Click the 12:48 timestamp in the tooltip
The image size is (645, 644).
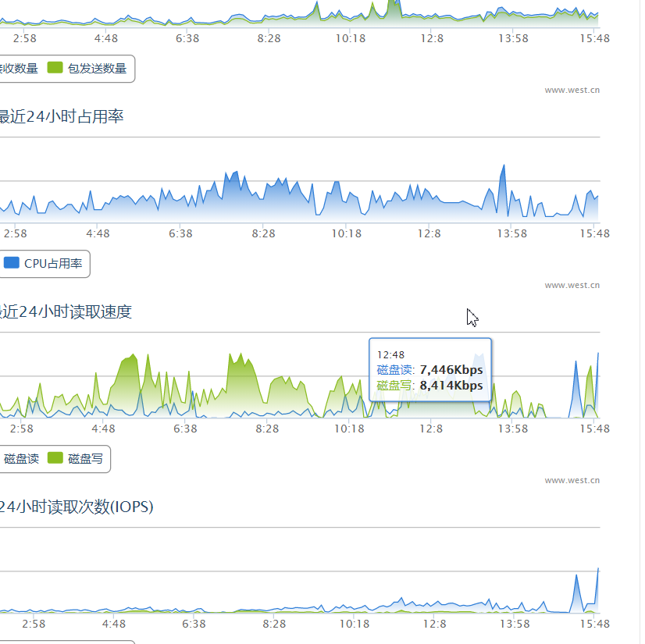[x=390, y=354]
